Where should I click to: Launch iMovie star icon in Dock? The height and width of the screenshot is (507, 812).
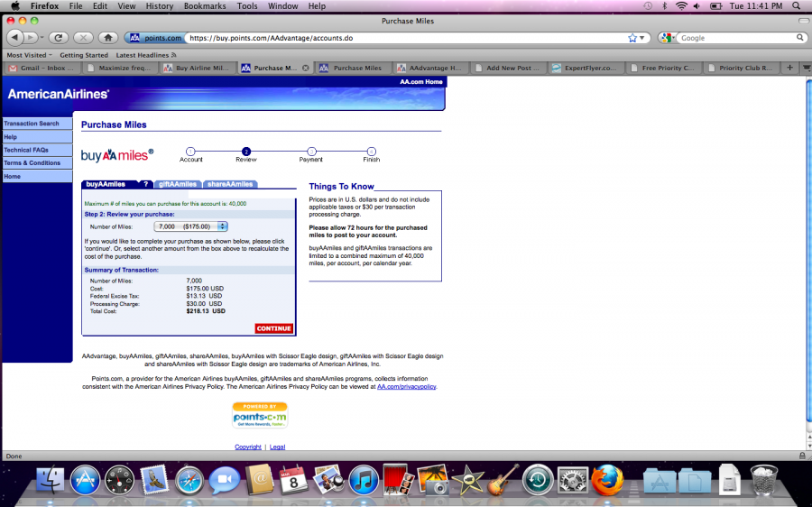tap(467, 480)
